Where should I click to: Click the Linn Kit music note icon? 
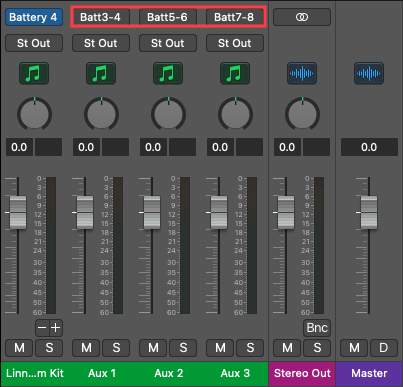coord(34,73)
